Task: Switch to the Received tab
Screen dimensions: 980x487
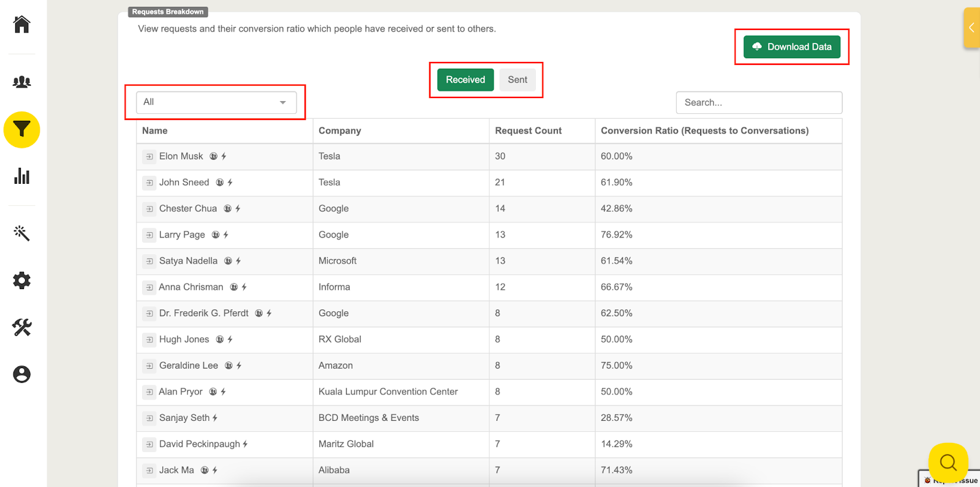Action: tap(466, 80)
